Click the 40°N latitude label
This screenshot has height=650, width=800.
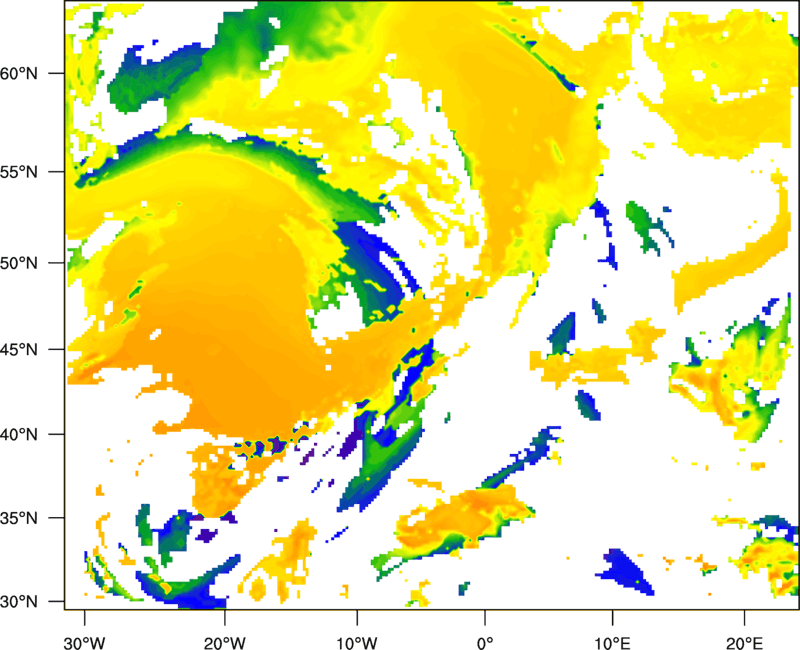(19, 435)
